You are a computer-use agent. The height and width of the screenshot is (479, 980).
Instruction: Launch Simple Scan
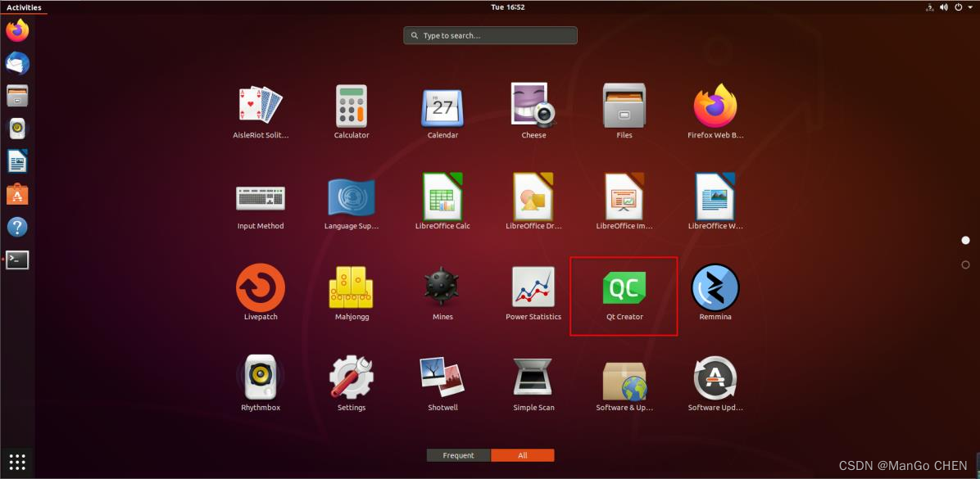click(533, 377)
